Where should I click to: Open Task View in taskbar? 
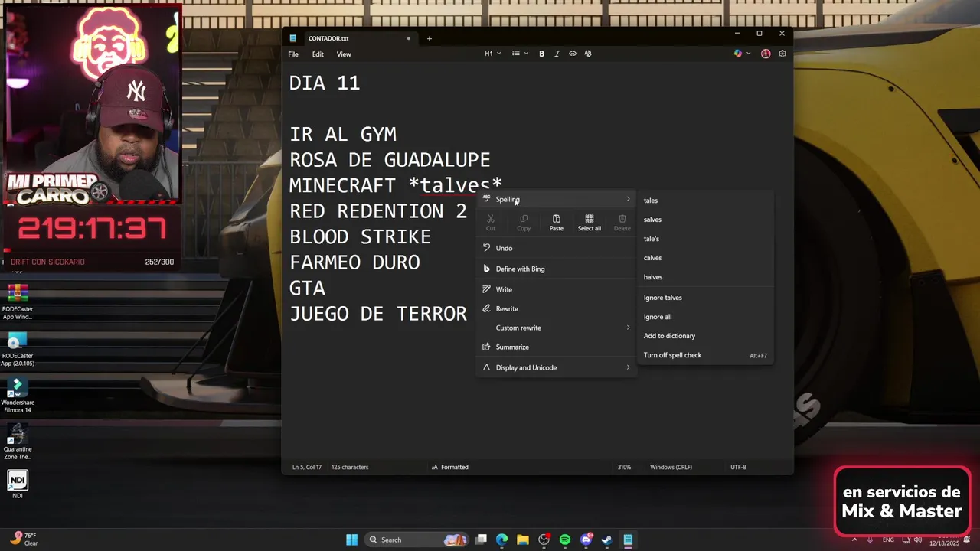coord(481,540)
